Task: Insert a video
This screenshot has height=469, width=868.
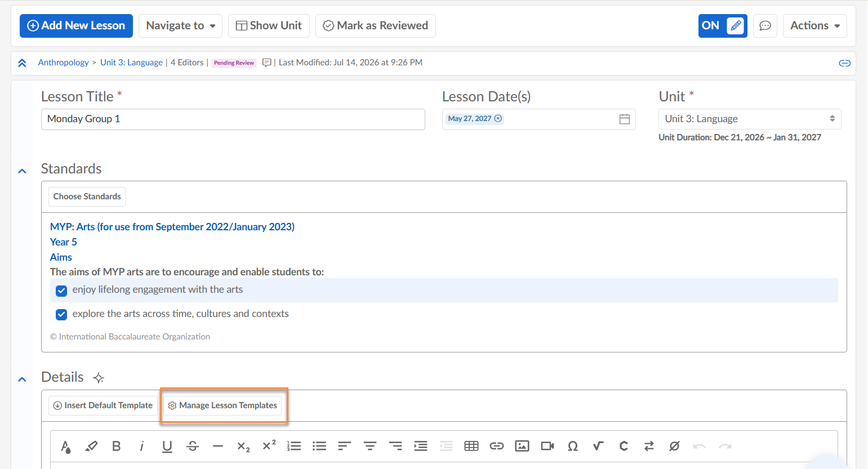Action: point(547,446)
